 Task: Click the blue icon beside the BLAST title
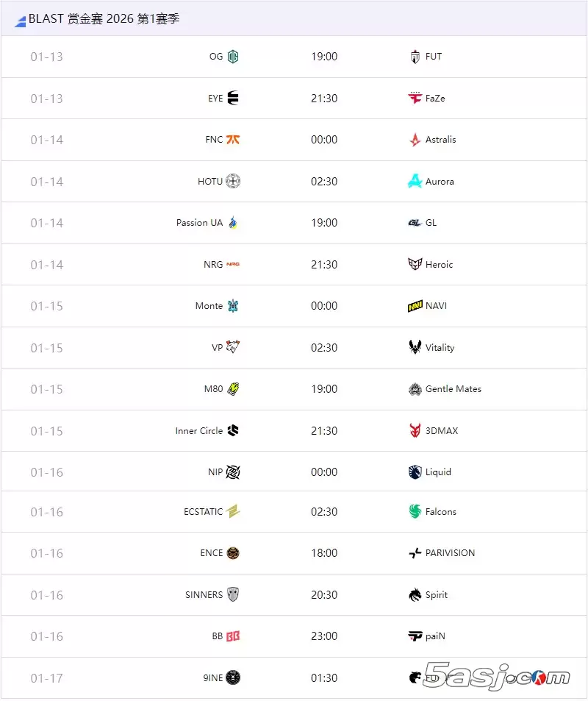click(21, 21)
